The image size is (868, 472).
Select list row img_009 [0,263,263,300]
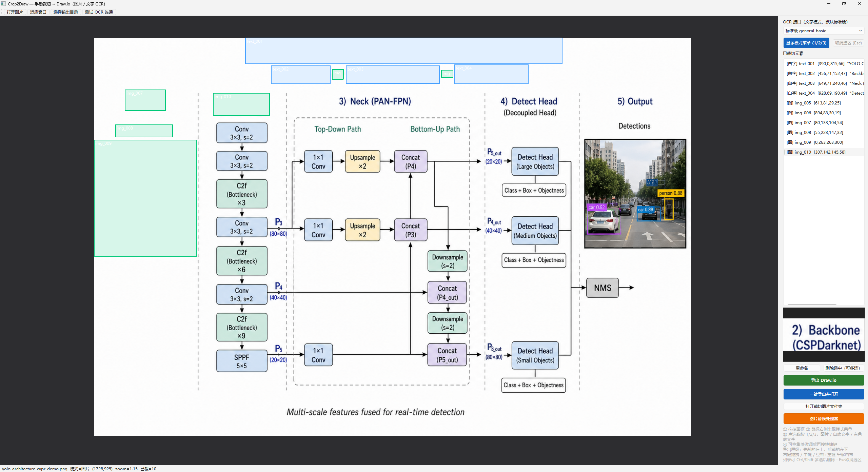click(824, 142)
